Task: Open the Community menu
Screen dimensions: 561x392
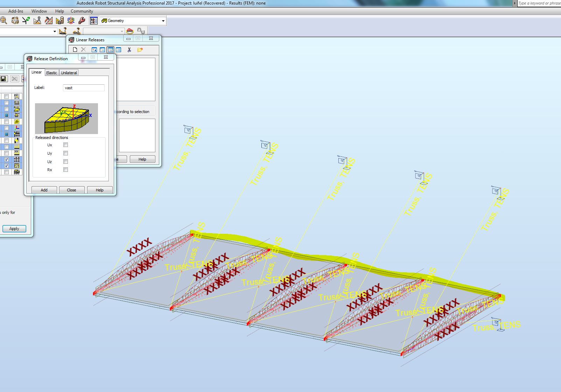Action: tap(82, 11)
